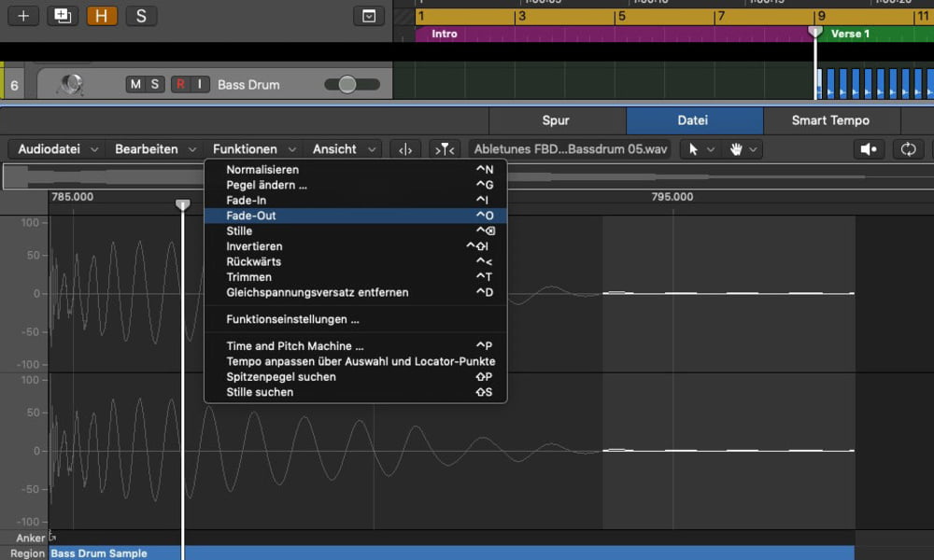Toggle input monitoring on Bass Drum track

[x=199, y=85]
